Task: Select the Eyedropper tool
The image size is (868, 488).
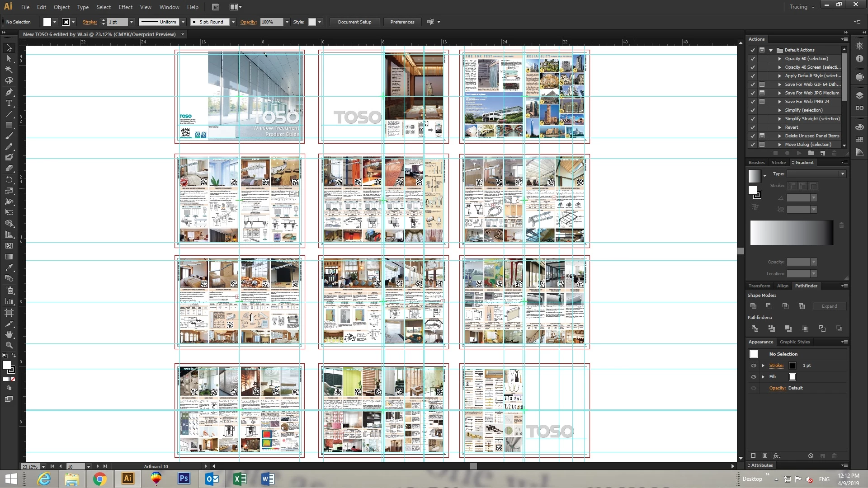Action: pos(9,267)
